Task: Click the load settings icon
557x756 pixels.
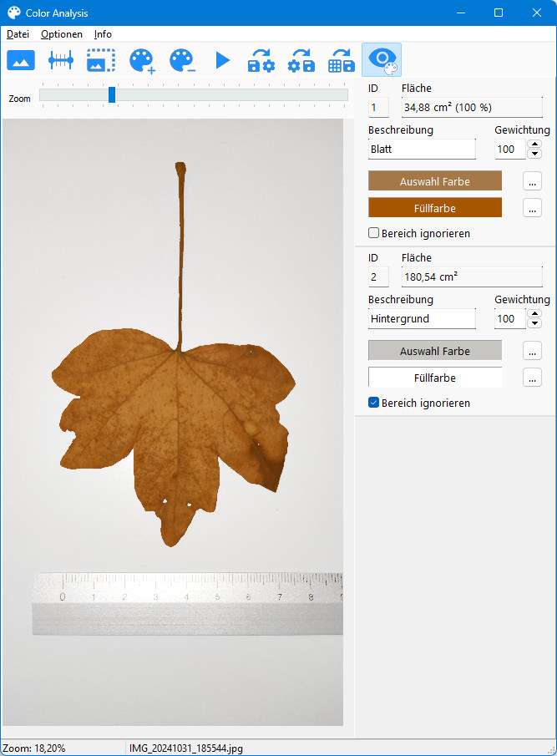Action: (261, 60)
